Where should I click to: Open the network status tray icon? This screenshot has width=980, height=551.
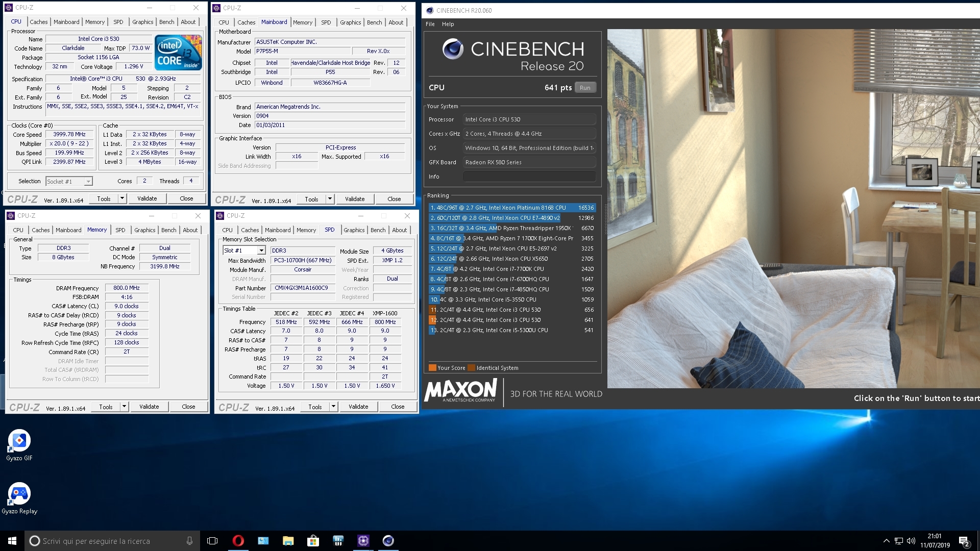coord(898,541)
